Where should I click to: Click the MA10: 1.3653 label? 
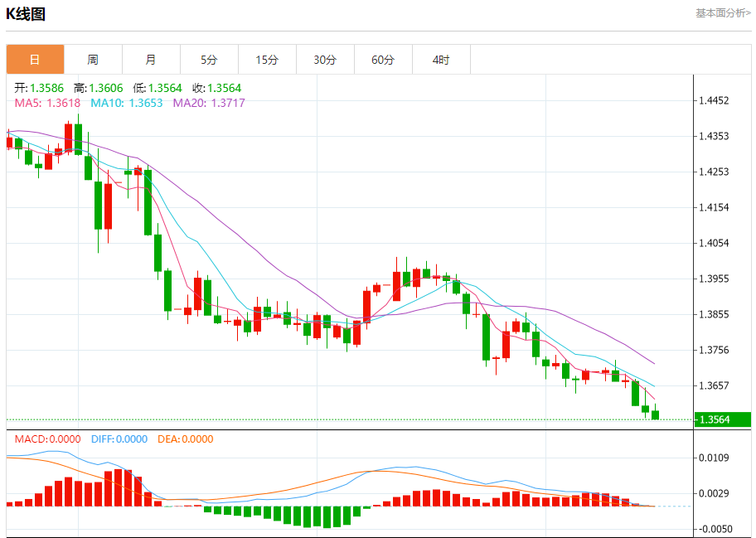(127, 103)
